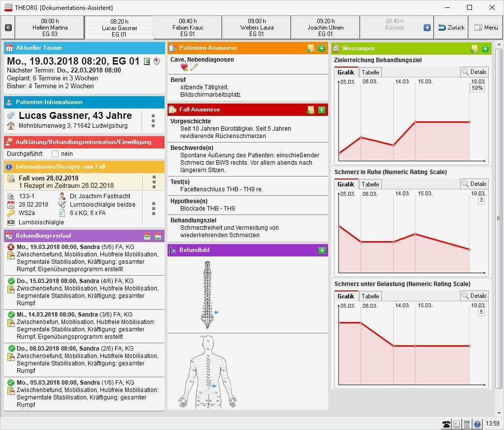The width and height of the screenshot is (504, 430).
Task: Select the 08:40 h Fabian Kraus appointment
Action: pos(188,28)
